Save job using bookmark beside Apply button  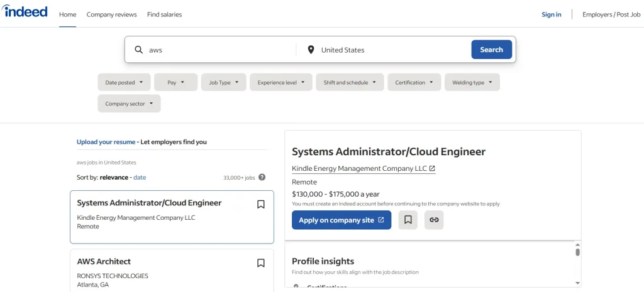click(x=408, y=220)
